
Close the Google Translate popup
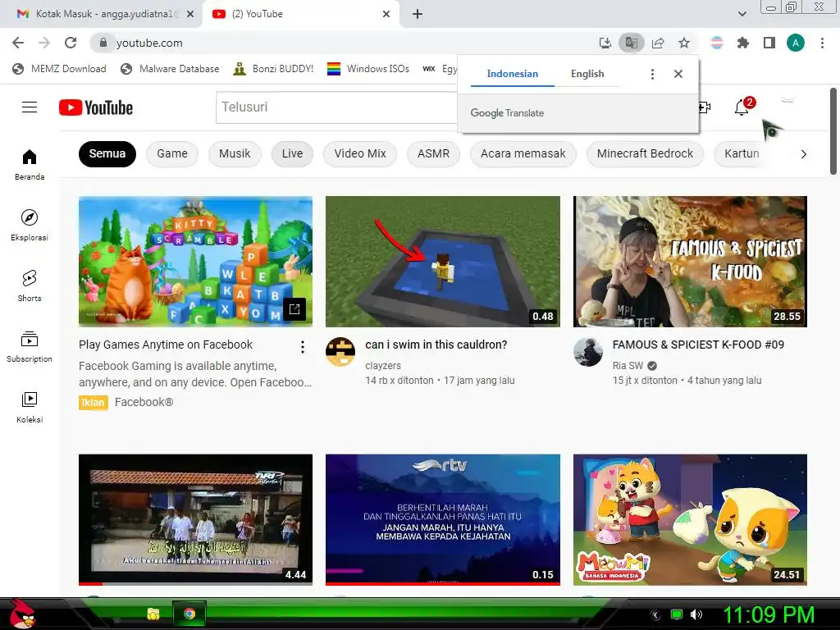678,74
